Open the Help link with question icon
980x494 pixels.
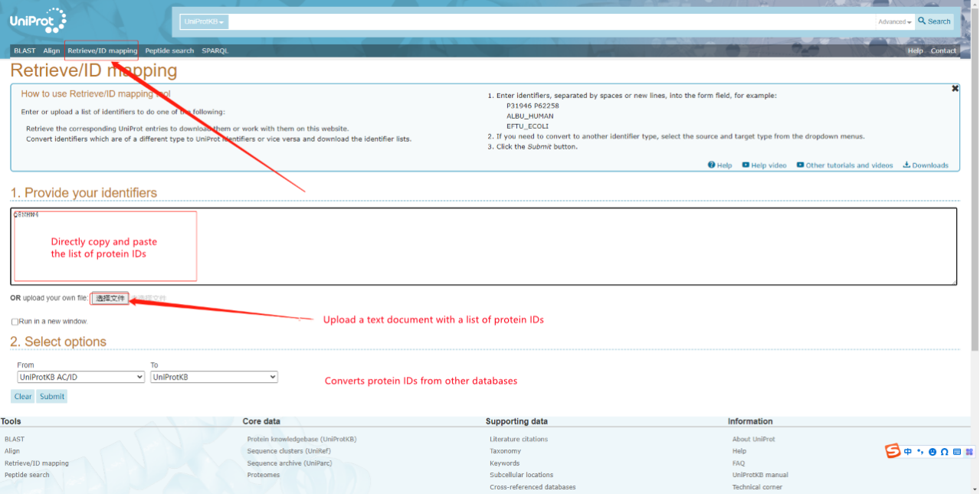pyautogui.click(x=719, y=165)
